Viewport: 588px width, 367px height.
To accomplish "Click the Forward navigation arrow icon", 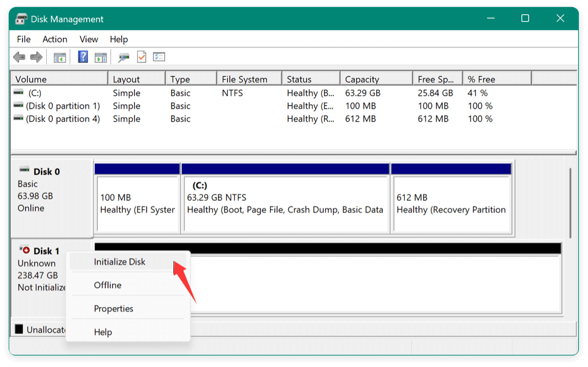I will pyautogui.click(x=36, y=56).
